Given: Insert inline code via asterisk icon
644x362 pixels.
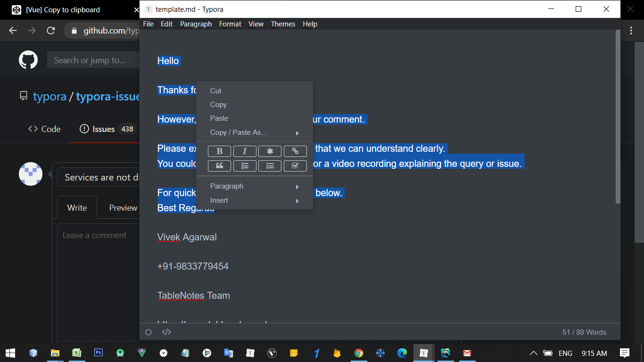Looking at the screenshot, I should (x=270, y=151).
